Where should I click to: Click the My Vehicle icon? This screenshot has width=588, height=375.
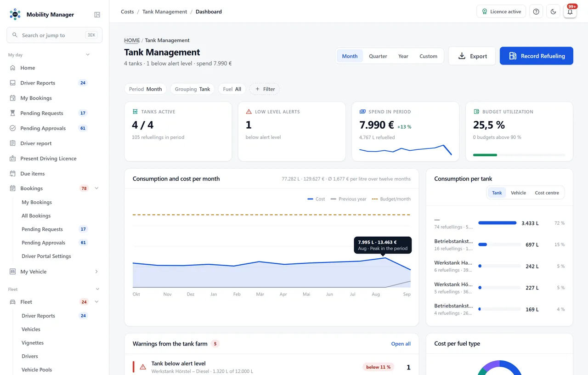[x=12, y=272]
